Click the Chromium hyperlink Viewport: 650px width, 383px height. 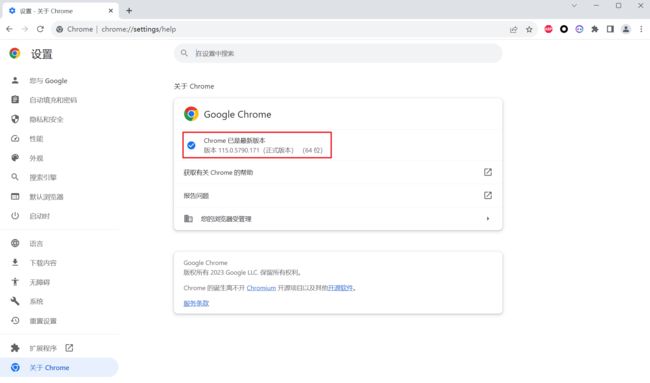pyautogui.click(x=261, y=288)
